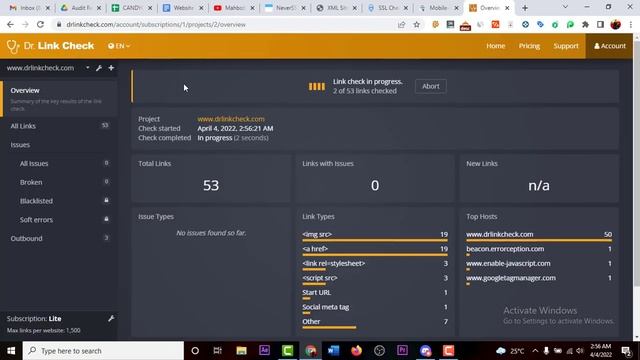Viewport: 640px width, 360px height.
Task: Click the Total Links count 53
Action: (211, 185)
